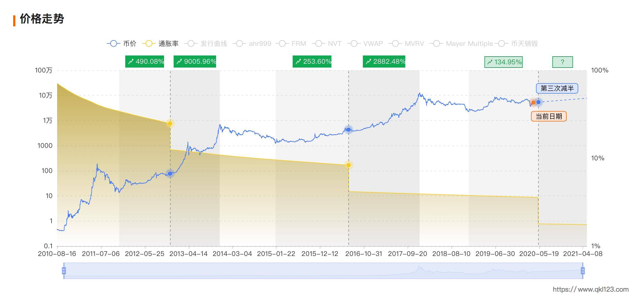Click the 第三次减半 label callout
This screenshot has height=301, width=644.
point(557,88)
